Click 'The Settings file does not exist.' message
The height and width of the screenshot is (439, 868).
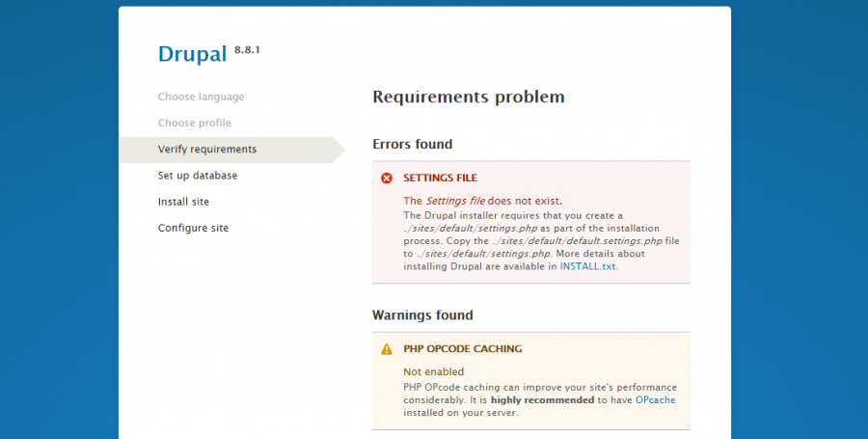[483, 201]
